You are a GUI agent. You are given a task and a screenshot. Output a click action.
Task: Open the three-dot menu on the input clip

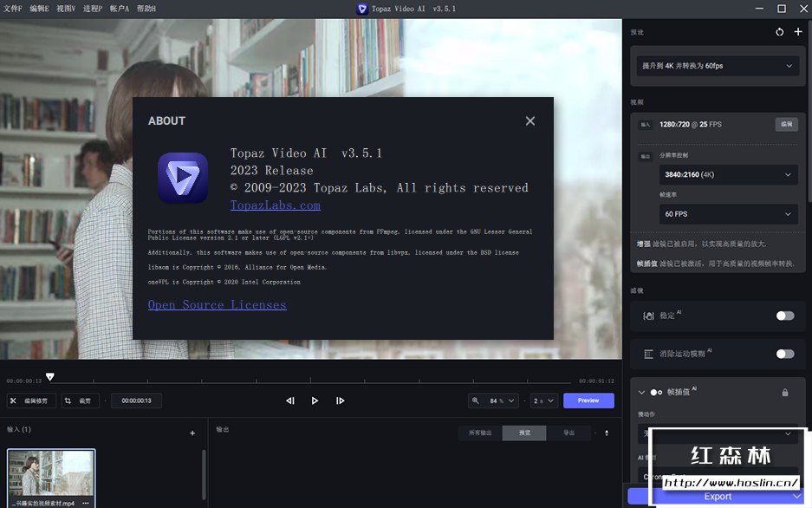click(x=86, y=503)
